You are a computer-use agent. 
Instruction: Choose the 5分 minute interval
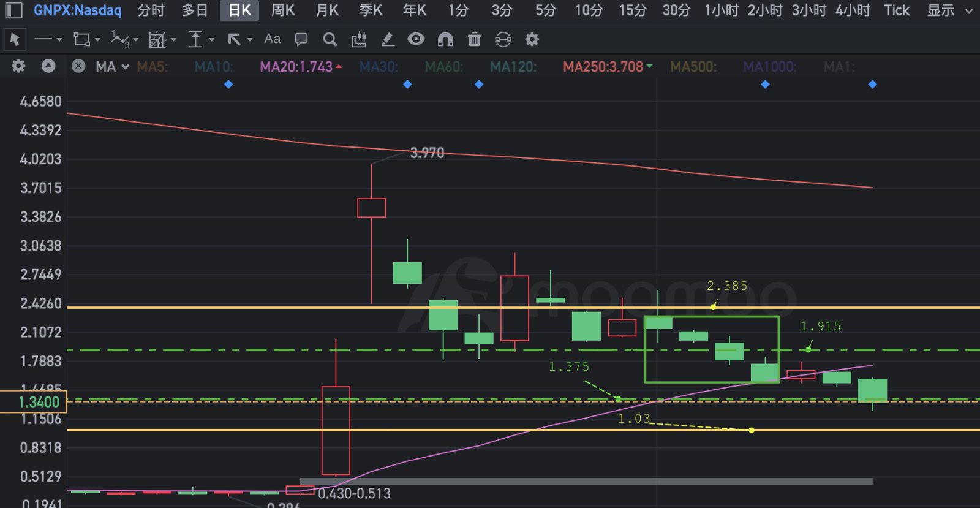click(x=546, y=10)
